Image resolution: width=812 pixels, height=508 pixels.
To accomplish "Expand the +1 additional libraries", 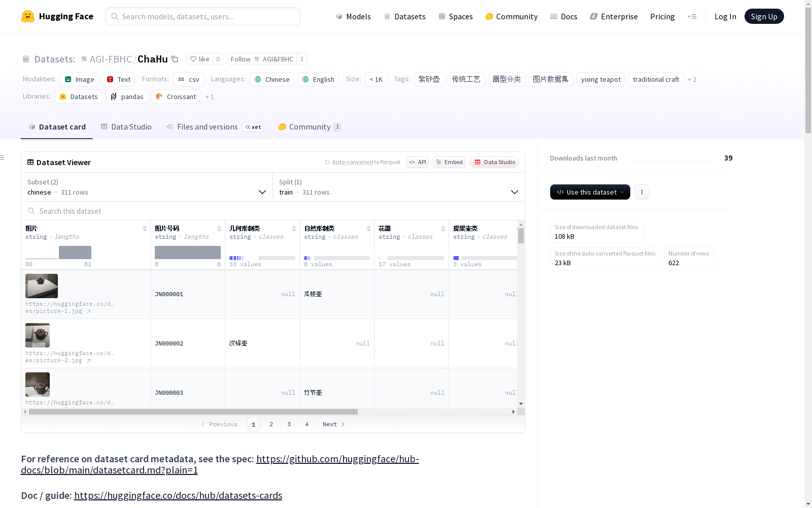I will (210, 97).
